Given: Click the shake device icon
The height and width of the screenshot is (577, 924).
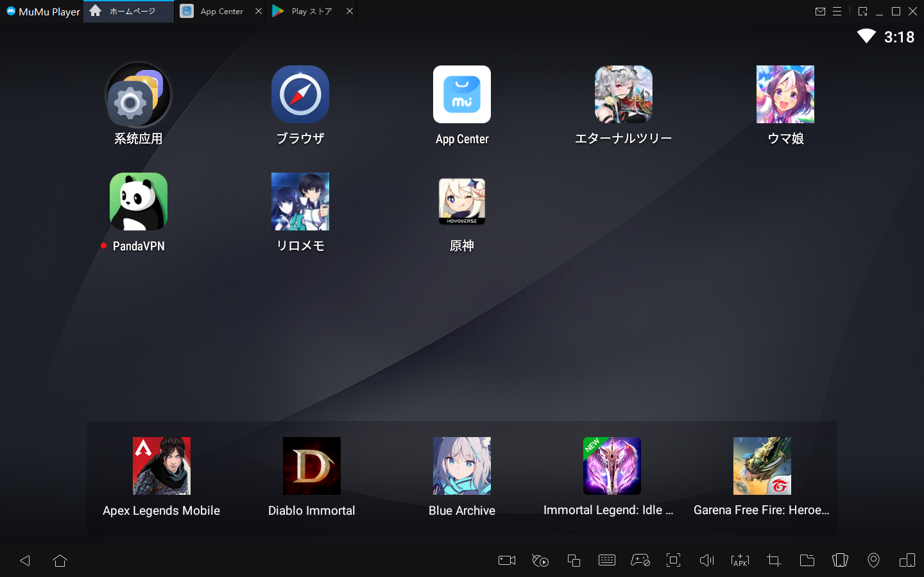Looking at the screenshot, I should (840, 560).
